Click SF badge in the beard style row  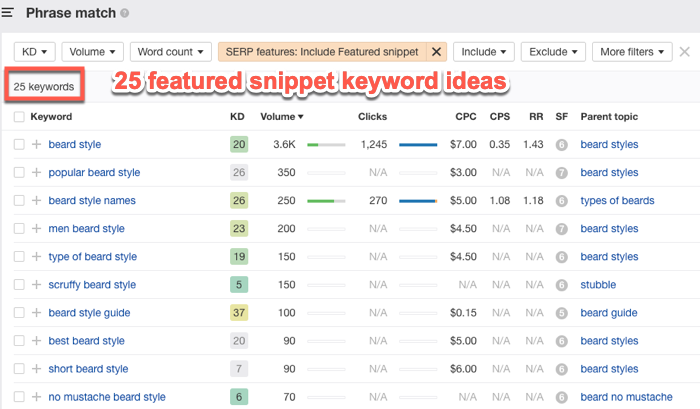pos(562,145)
